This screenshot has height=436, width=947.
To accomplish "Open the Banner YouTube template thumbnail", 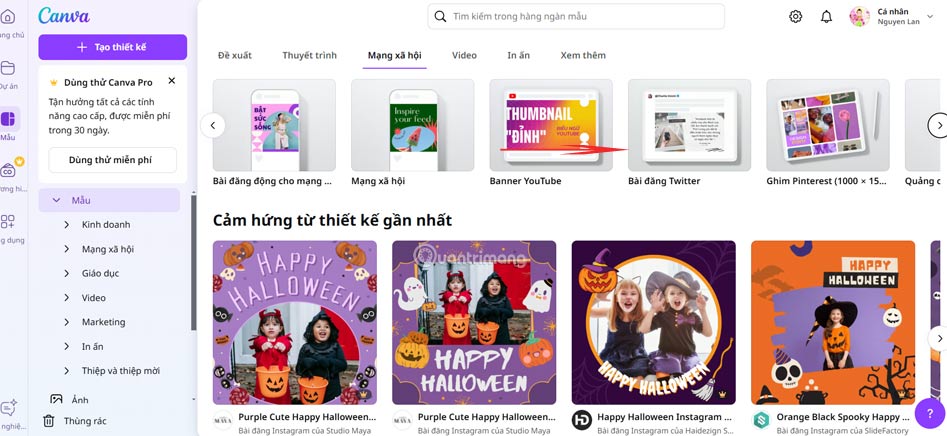I will point(551,125).
